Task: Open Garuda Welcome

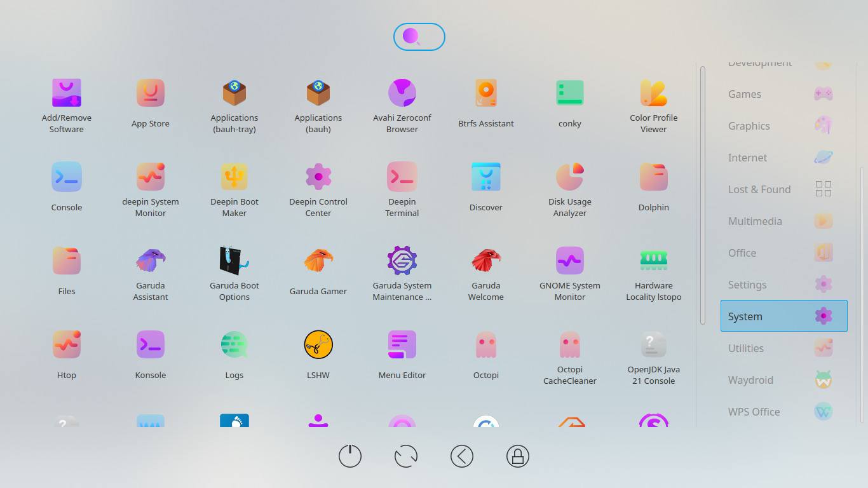Action: (486, 273)
